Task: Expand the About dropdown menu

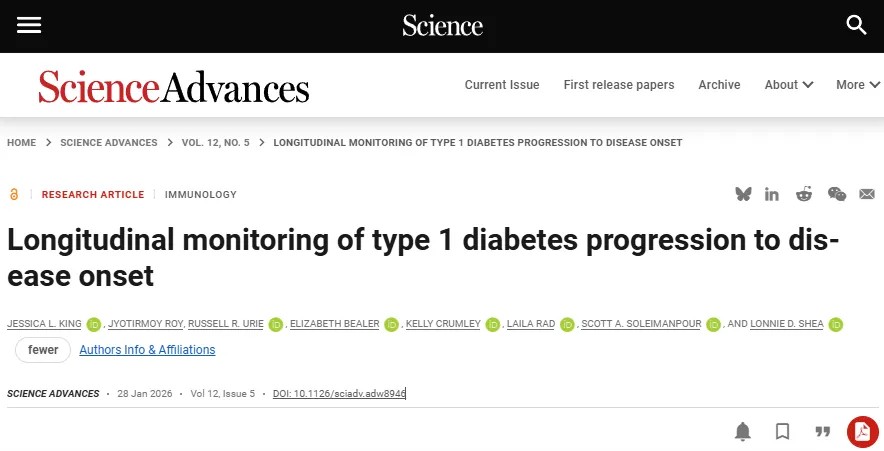Action: point(788,85)
